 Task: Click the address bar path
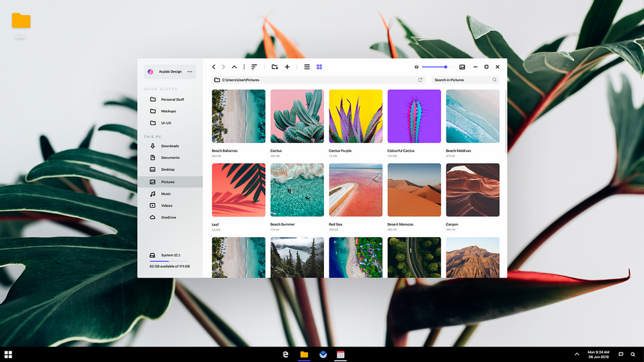(x=241, y=80)
